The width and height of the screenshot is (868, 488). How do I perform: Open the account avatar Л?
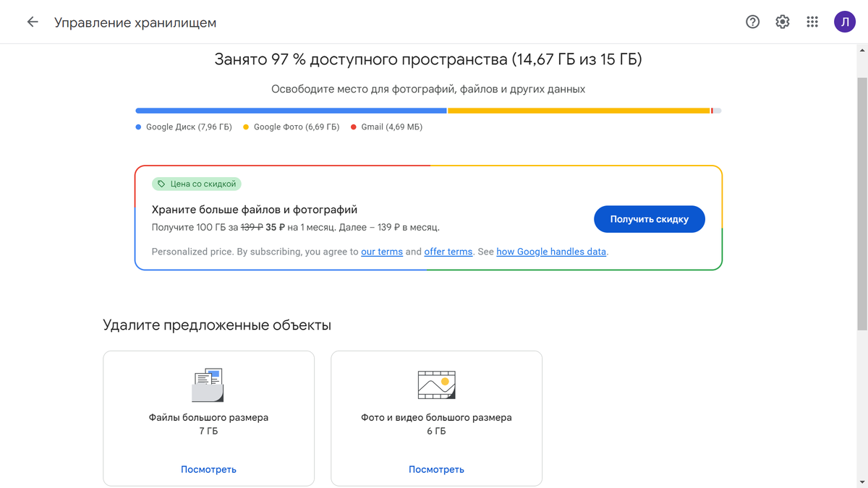pyautogui.click(x=844, y=22)
